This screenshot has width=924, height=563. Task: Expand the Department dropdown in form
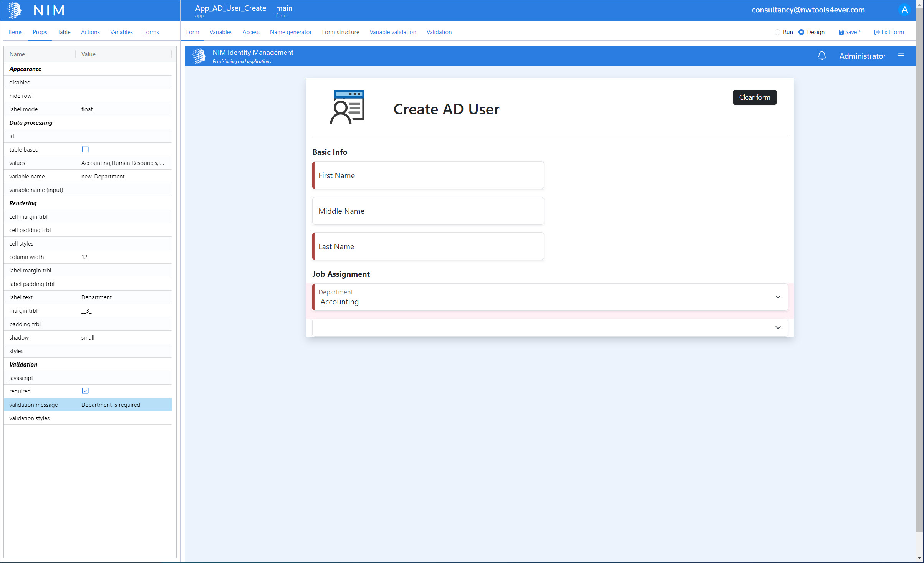coord(777,297)
